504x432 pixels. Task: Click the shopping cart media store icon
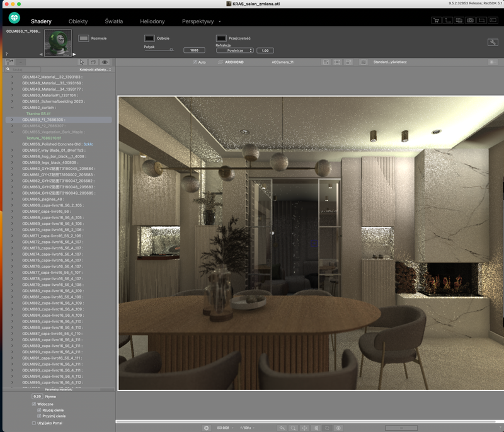(435, 21)
